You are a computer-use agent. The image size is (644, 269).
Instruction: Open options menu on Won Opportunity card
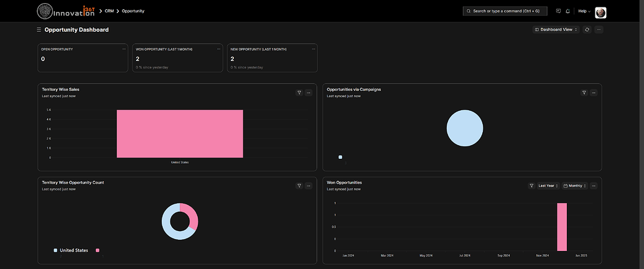tap(218, 49)
